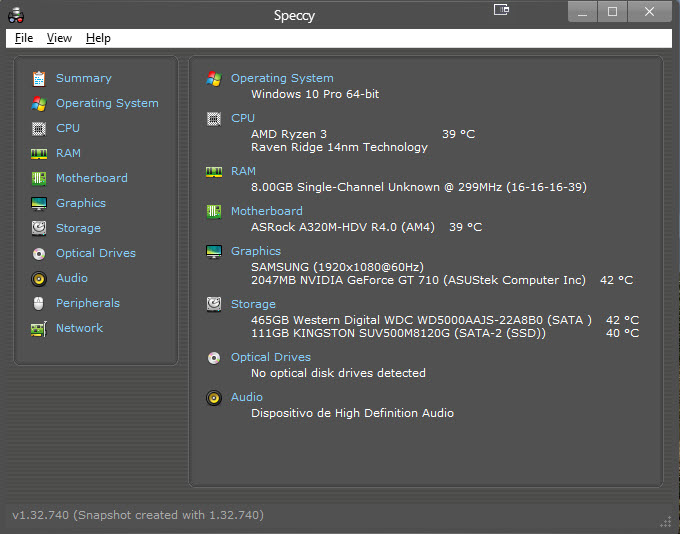Click the Motherboard icon in the summary panel
This screenshot has height=534, width=680.
(x=214, y=212)
